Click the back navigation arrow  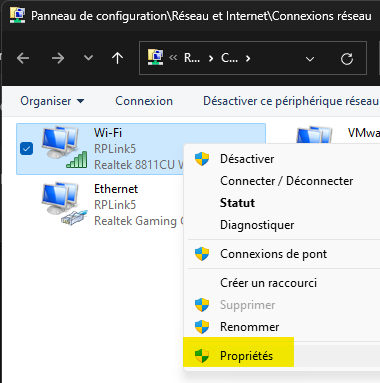(x=23, y=58)
